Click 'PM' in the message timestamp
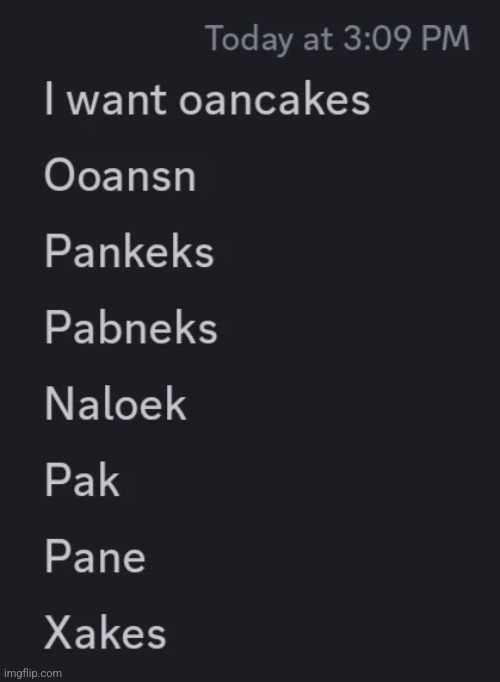 click(x=446, y=39)
